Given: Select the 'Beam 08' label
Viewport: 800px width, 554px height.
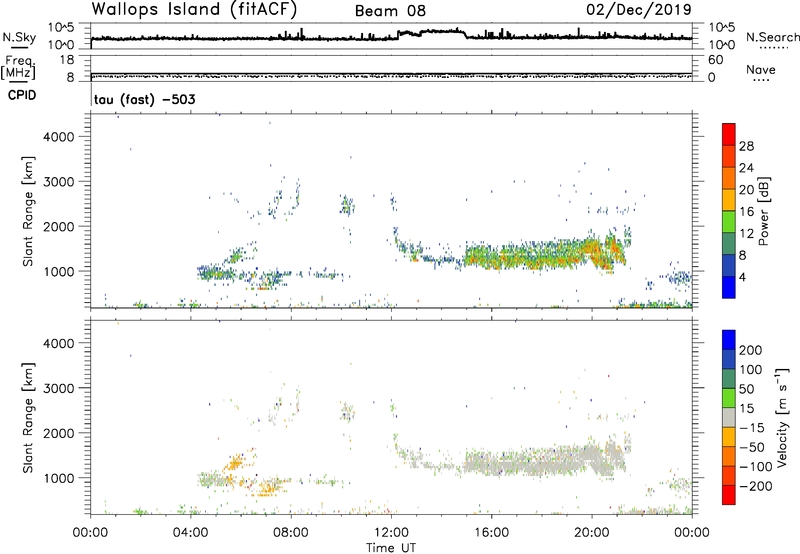Looking at the screenshot, I should click(x=390, y=11).
